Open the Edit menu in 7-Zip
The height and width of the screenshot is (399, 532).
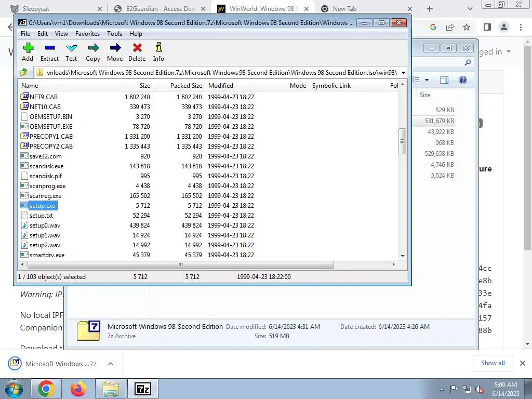(43, 34)
